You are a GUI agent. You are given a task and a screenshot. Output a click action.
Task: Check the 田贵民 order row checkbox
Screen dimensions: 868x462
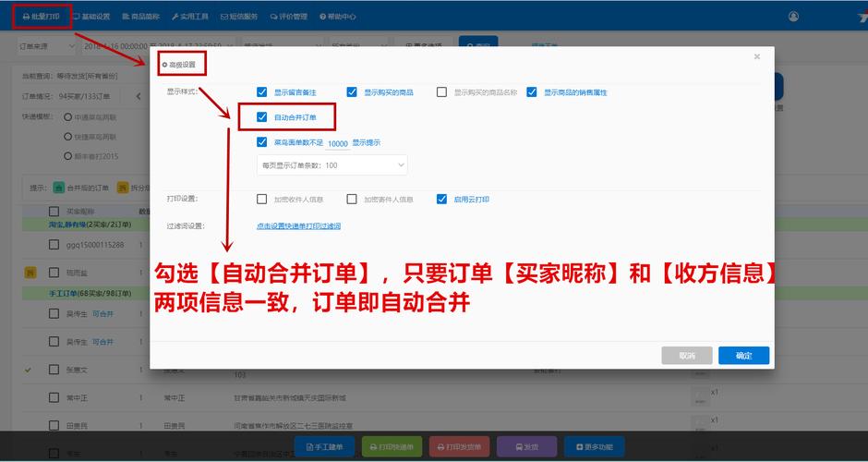[54, 425]
